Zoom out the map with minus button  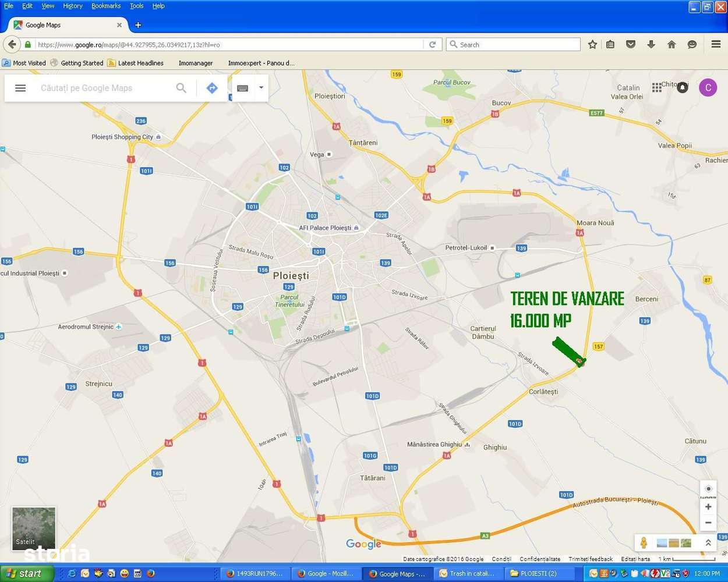point(708,523)
